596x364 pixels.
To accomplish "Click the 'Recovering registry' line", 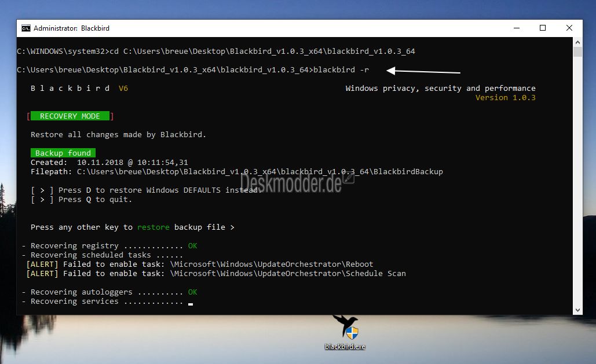I will pos(109,246).
